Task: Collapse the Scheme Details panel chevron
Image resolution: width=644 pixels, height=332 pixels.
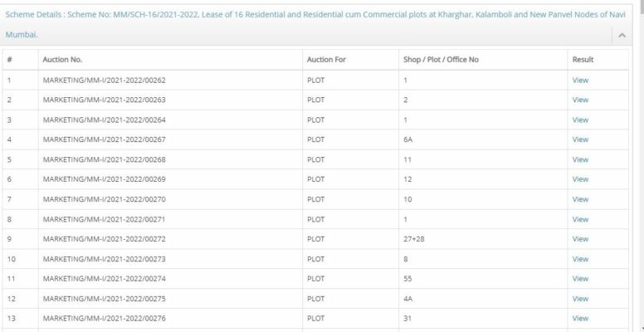Action: coord(622,36)
